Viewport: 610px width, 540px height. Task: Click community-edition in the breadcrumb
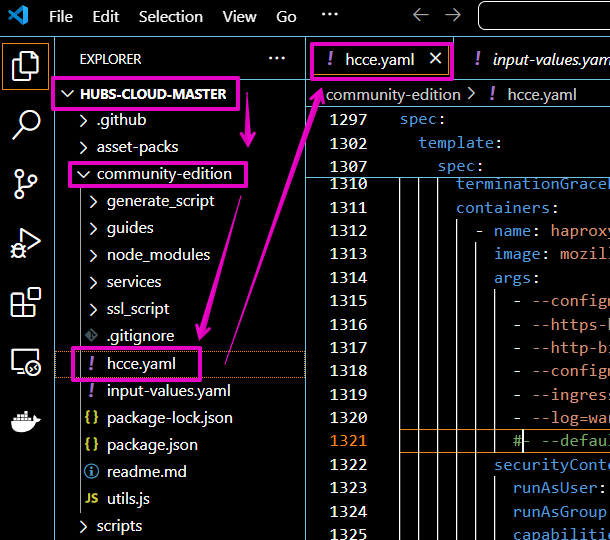[x=393, y=95]
